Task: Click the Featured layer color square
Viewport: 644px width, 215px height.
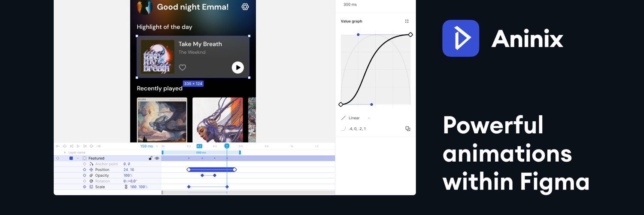Action: tap(71, 158)
